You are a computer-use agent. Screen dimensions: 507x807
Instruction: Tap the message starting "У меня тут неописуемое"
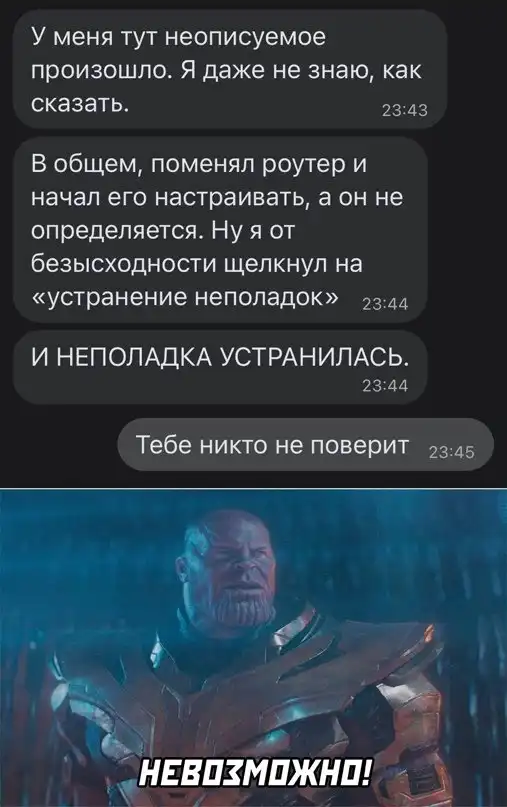pyautogui.click(x=229, y=69)
